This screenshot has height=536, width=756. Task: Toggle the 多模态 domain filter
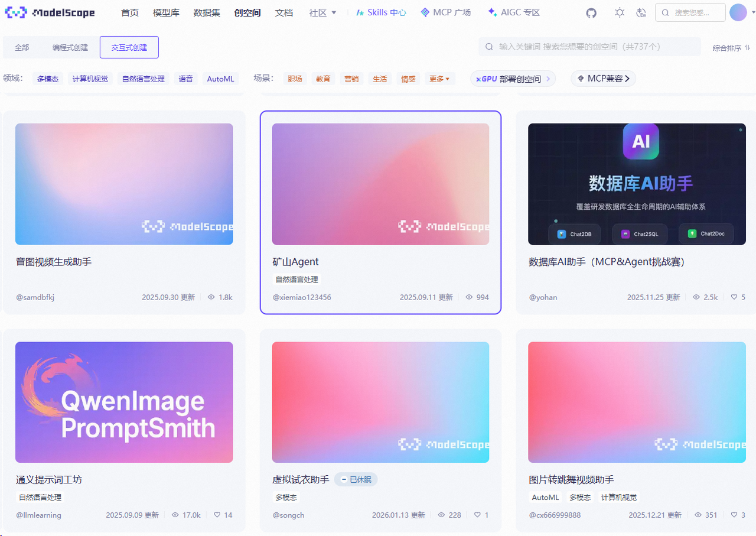click(x=48, y=79)
